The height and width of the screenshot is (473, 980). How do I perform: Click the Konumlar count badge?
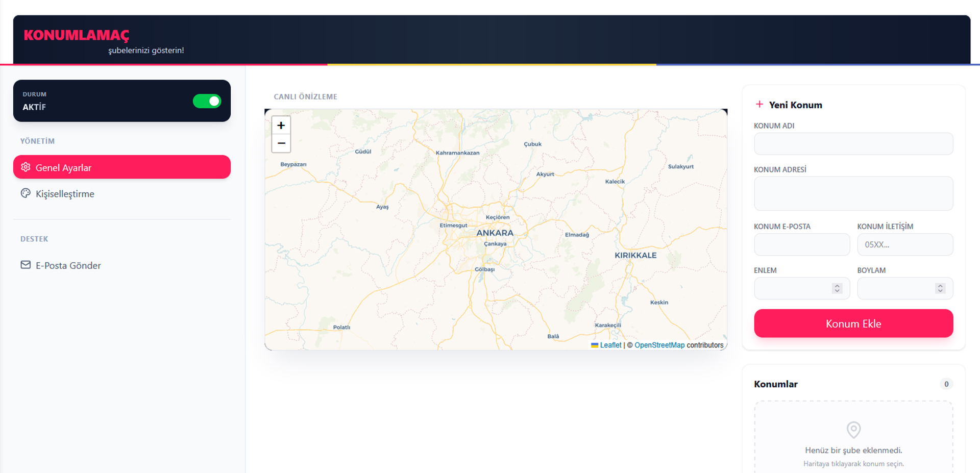point(946,384)
